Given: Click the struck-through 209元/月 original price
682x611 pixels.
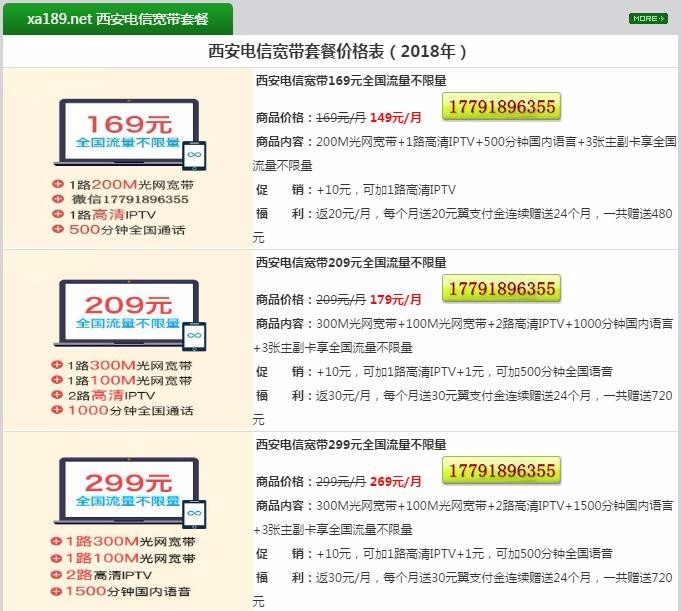Looking at the screenshot, I should pos(341,299).
